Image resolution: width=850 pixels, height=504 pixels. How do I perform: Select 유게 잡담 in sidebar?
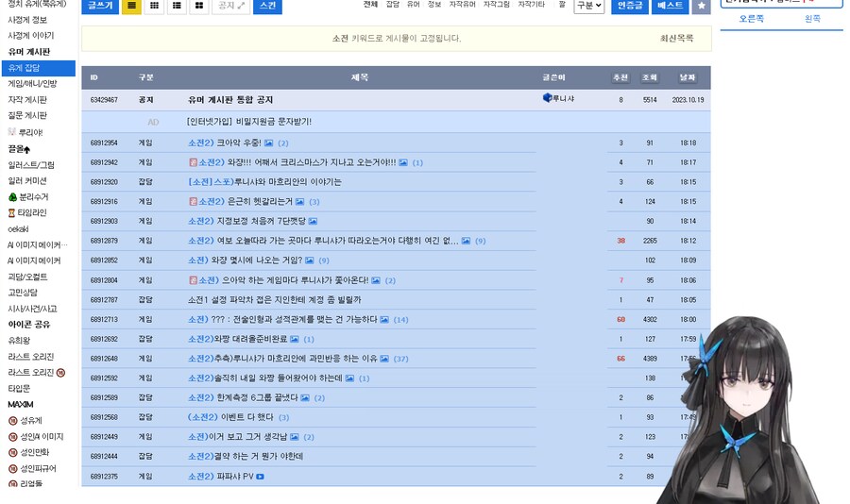click(39, 68)
